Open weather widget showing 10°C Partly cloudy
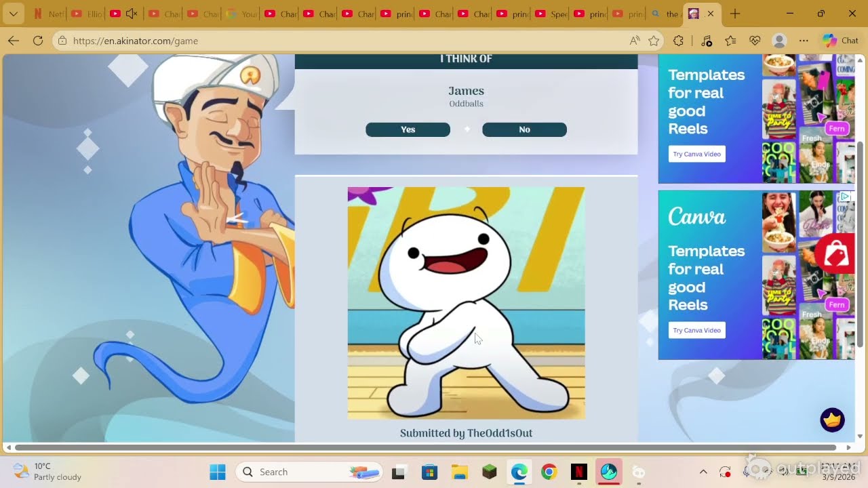This screenshot has width=868, height=488. [x=47, y=472]
